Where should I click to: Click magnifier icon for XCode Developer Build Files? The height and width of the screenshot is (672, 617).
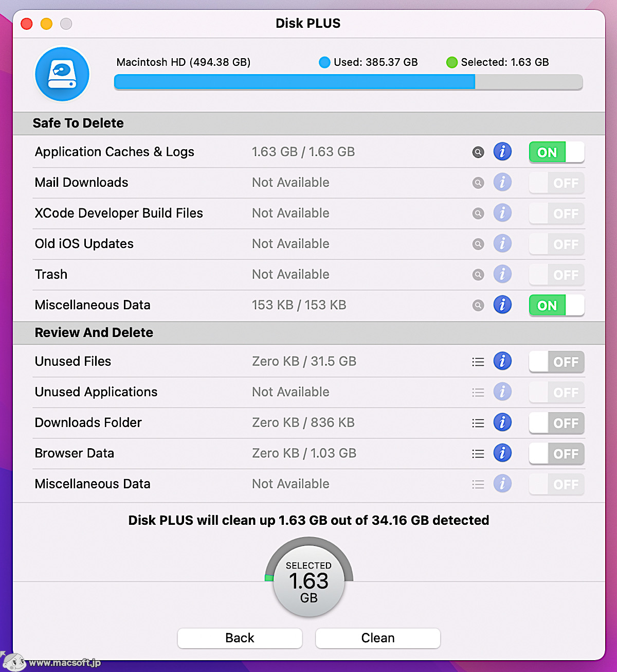click(478, 214)
